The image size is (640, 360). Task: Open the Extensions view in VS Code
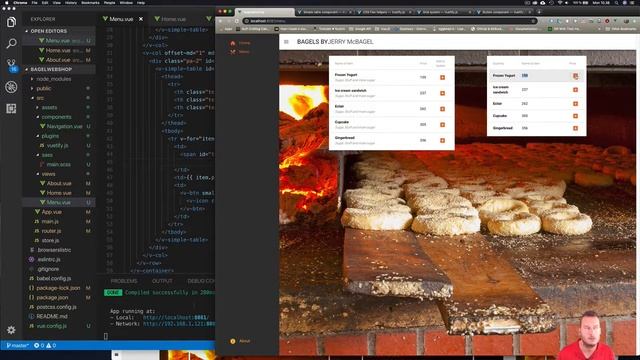click(11, 109)
